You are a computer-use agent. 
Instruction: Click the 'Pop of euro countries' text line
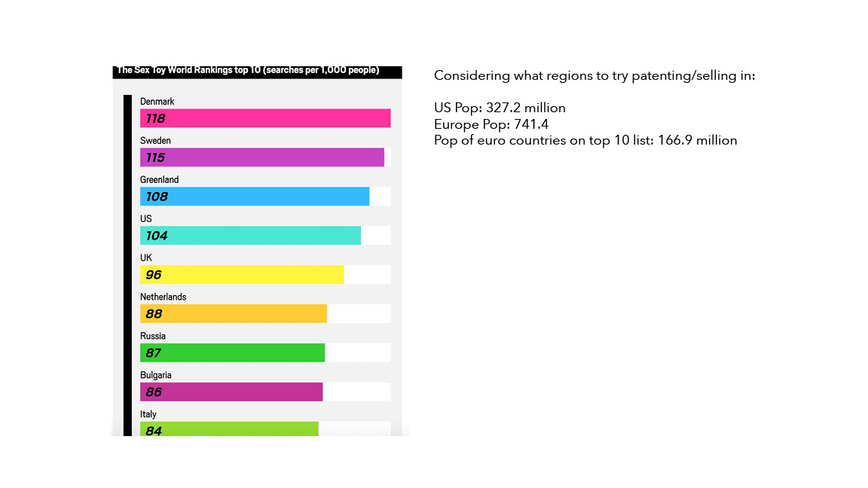[585, 141]
